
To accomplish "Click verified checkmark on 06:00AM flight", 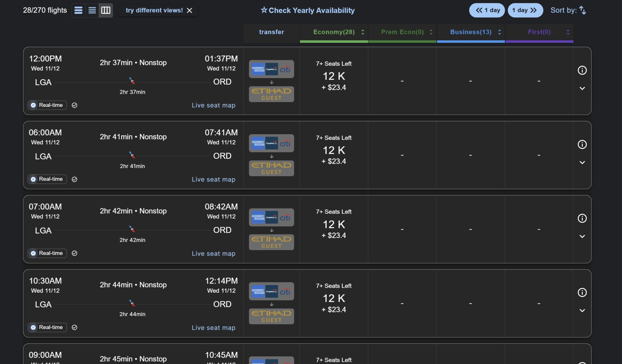I will tap(74, 179).
